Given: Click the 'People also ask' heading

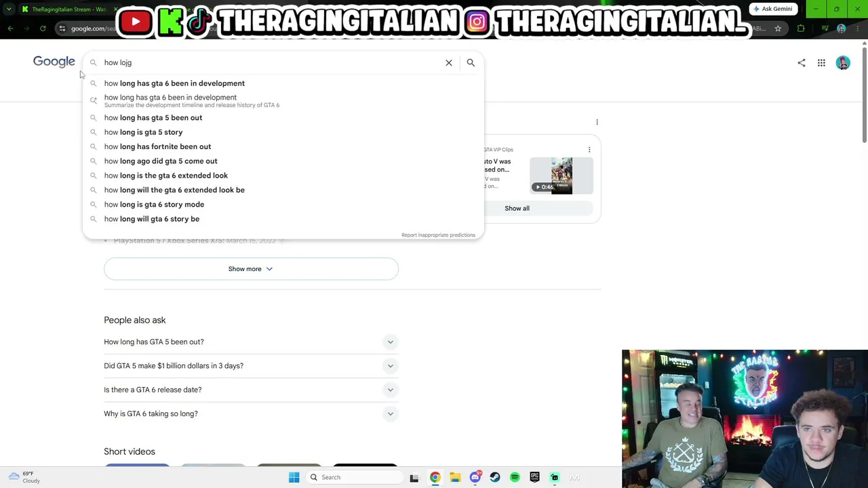Looking at the screenshot, I should click(x=135, y=320).
